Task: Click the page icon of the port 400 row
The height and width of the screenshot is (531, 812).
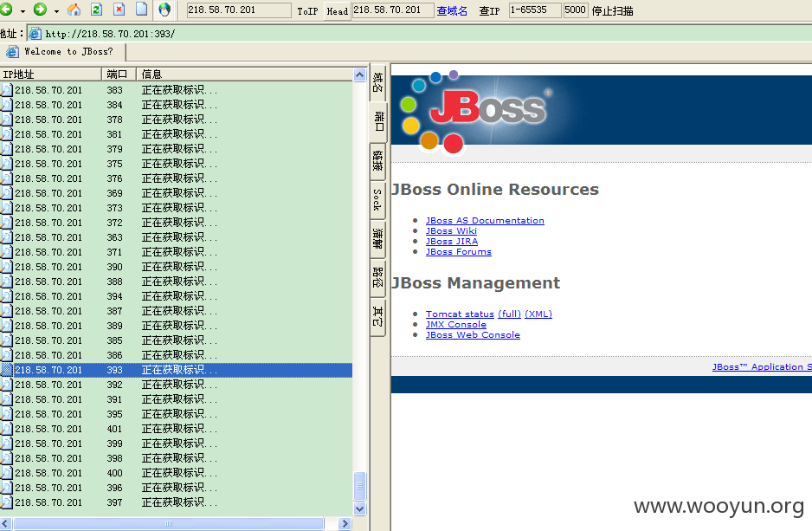Action: pyautogui.click(x=6, y=473)
